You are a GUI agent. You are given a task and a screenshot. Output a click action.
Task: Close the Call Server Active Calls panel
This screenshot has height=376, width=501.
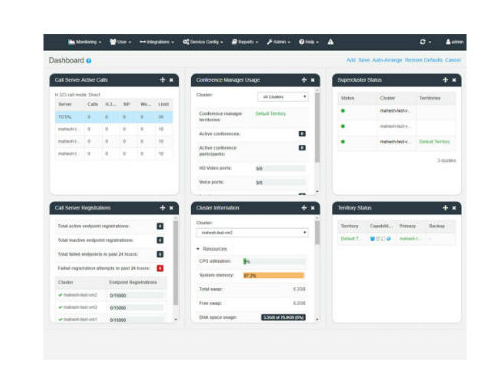click(171, 80)
